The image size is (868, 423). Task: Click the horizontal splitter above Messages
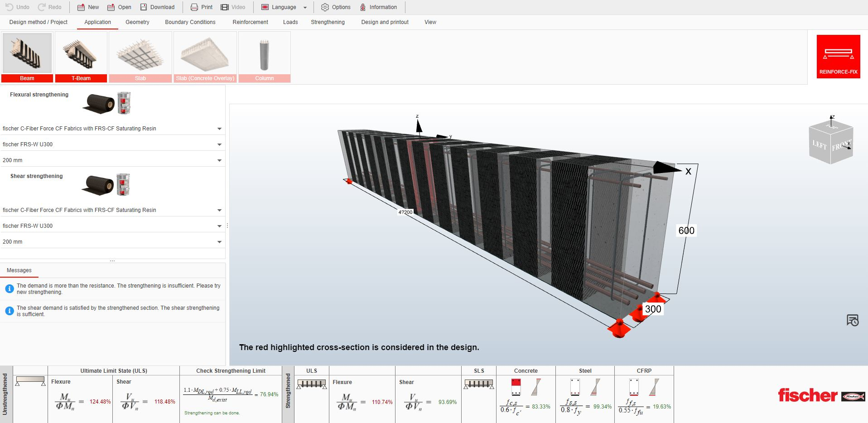click(112, 261)
